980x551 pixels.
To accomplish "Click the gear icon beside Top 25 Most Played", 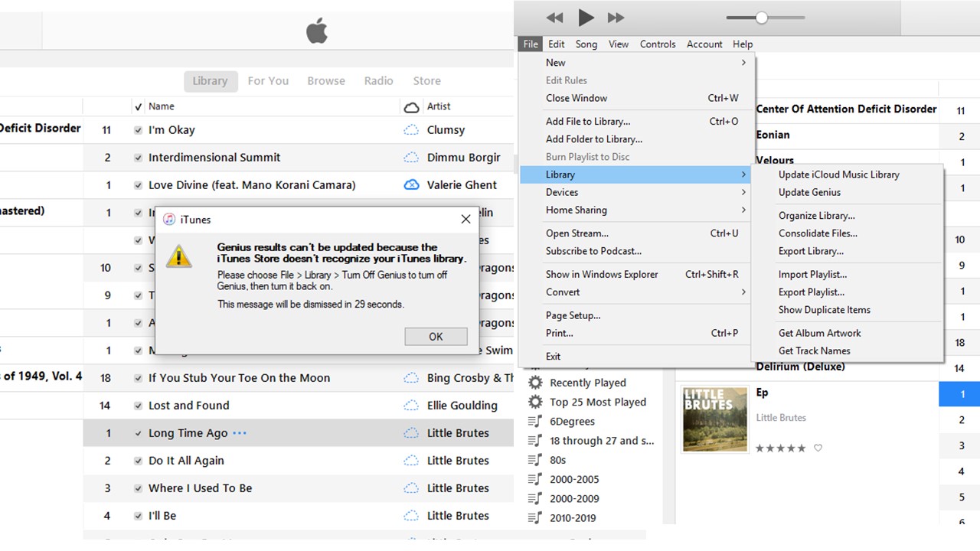I will [535, 402].
